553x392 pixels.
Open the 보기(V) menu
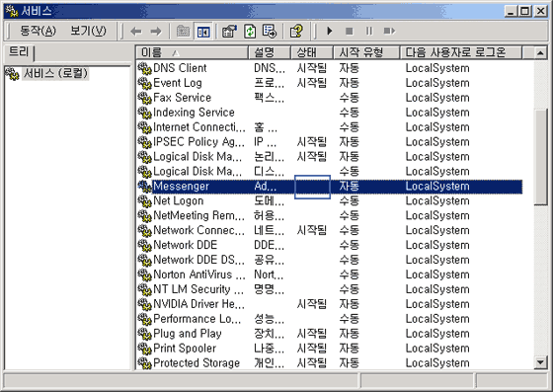88,31
